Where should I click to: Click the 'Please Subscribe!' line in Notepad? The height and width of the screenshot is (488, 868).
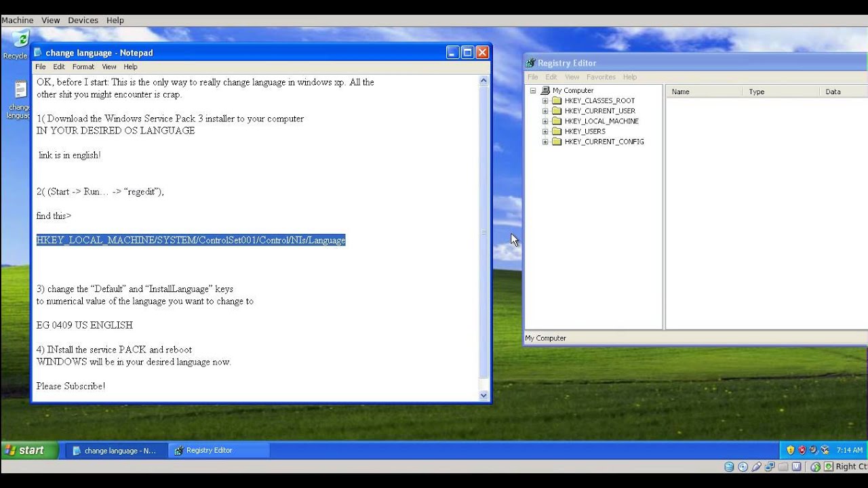pyautogui.click(x=71, y=386)
